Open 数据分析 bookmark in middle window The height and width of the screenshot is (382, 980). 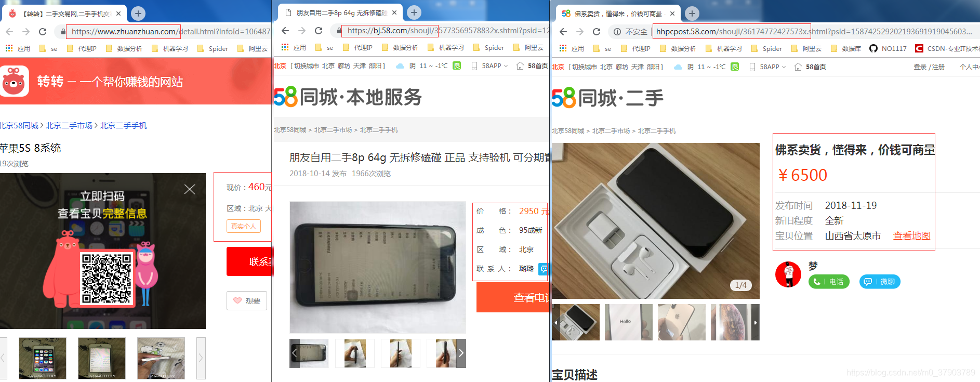click(x=400, y=47)
